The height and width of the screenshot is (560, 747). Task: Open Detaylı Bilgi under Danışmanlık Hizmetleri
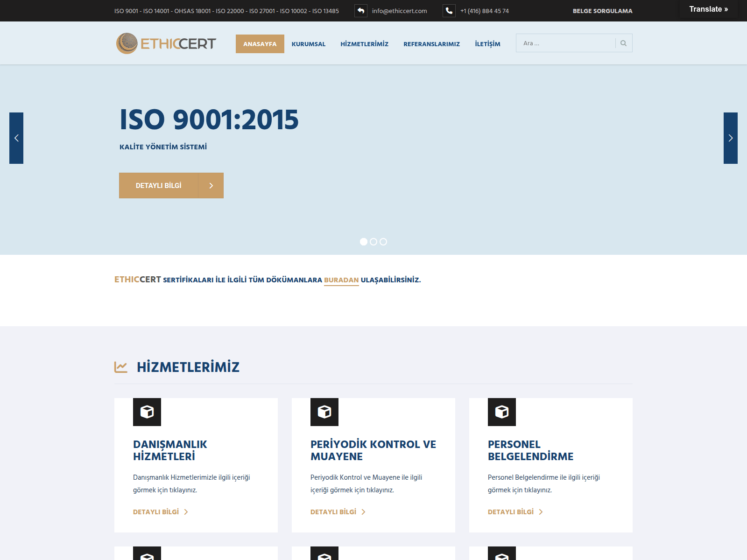pyautogui.click(x=161, y=512)
